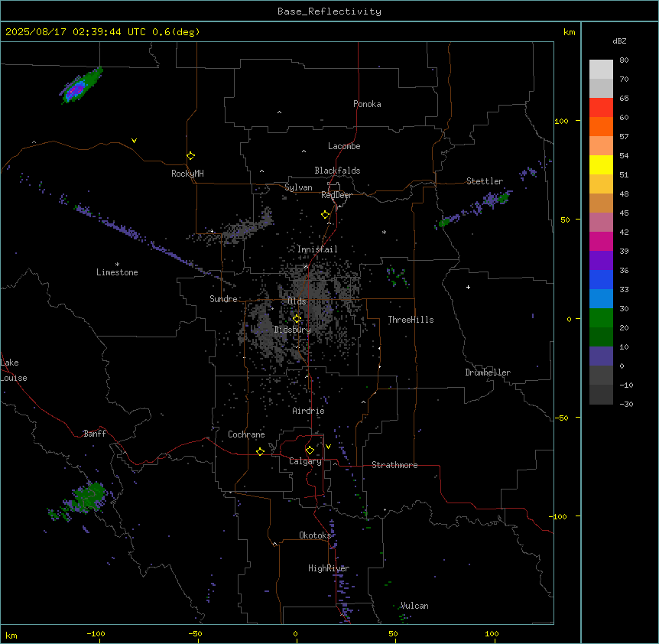Click the Olds town label
659x644 pixels.
297,301
